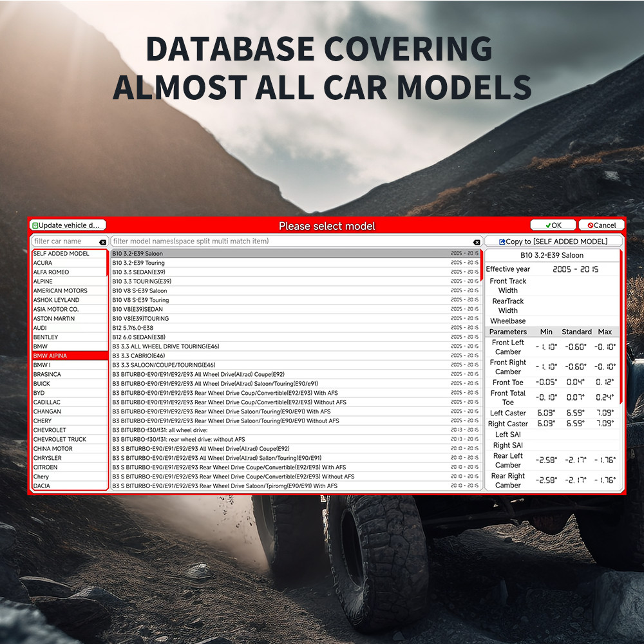
Task: Pick B3 BITURBO-f30/f31: all wheel drive row
Action: [161, 430]
